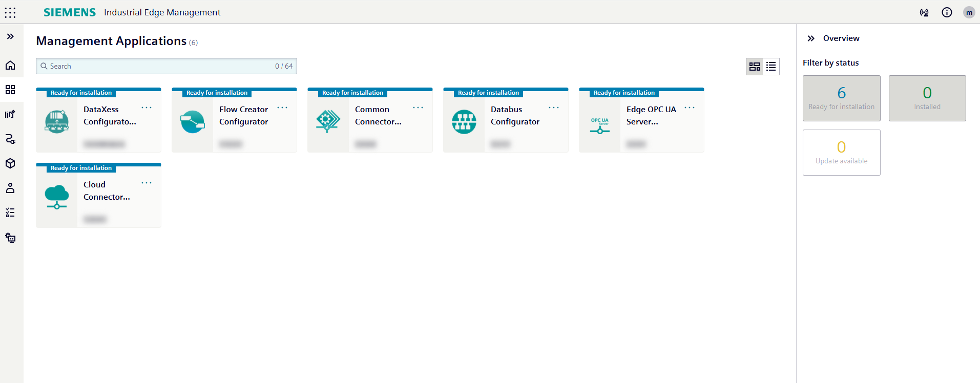Image resolution: width=980 pixels, height=383 pixels.
Task: Click the Edge OPC UA Server icon
Action: click(600, 125)
